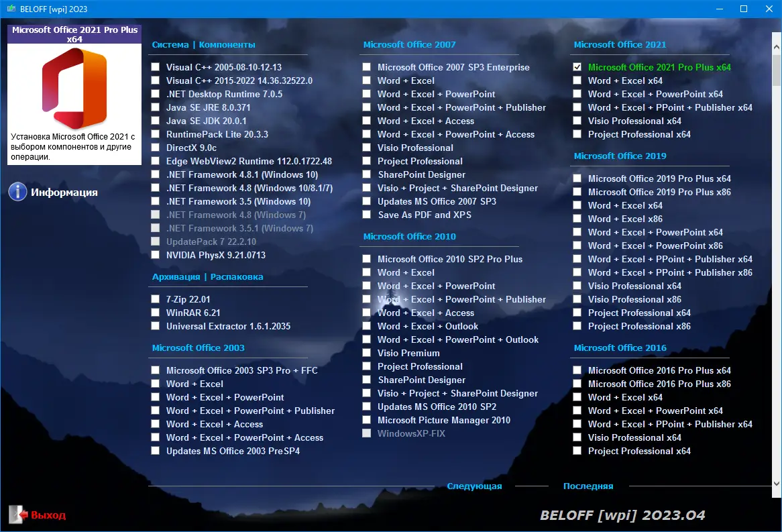This screenshot has height=532, width=782.
Task: Check Universal Extractor 1.6.1.2035 checkbox
Action: pyautogui.click(x=156, y=327)
